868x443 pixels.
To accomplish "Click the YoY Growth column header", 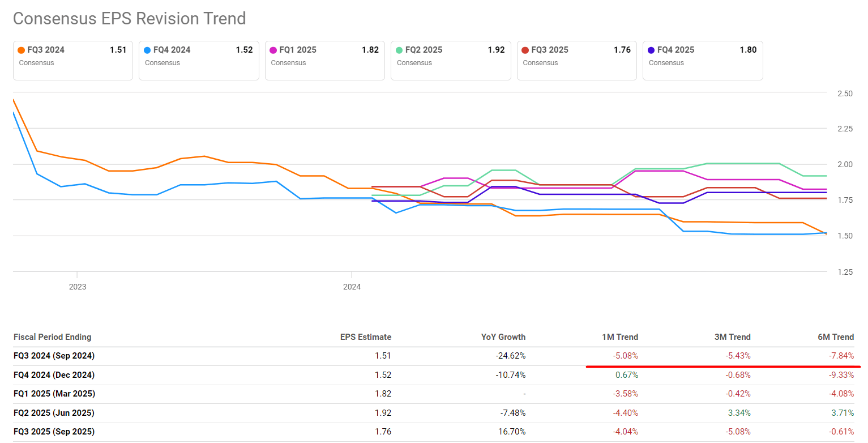I will click(502, 337).
